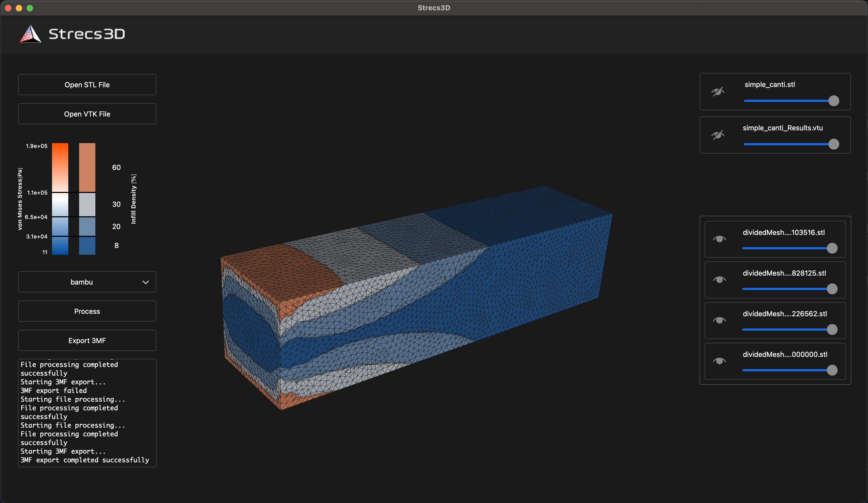Click the Export 3MF button
The image size is (868, 503).
point(87,340)
